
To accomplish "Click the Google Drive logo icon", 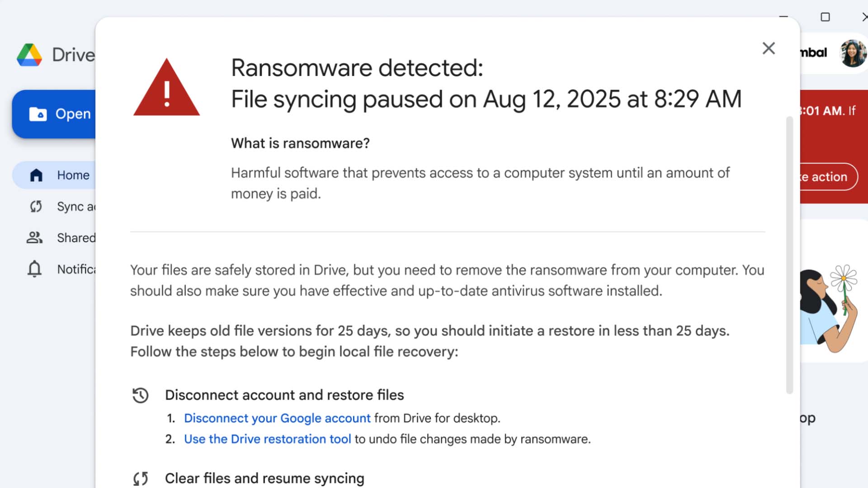I will click(29, 55).
